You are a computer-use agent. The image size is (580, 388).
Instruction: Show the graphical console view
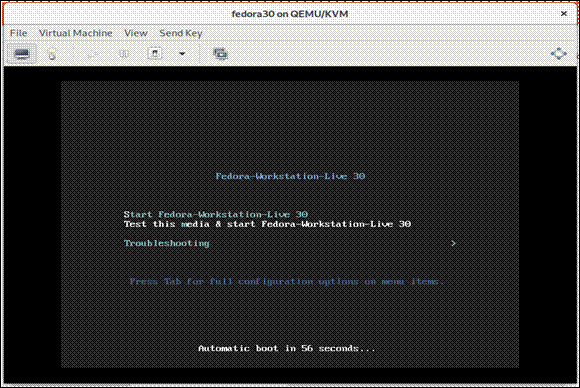pyautogui.click(x=21, y=54)
